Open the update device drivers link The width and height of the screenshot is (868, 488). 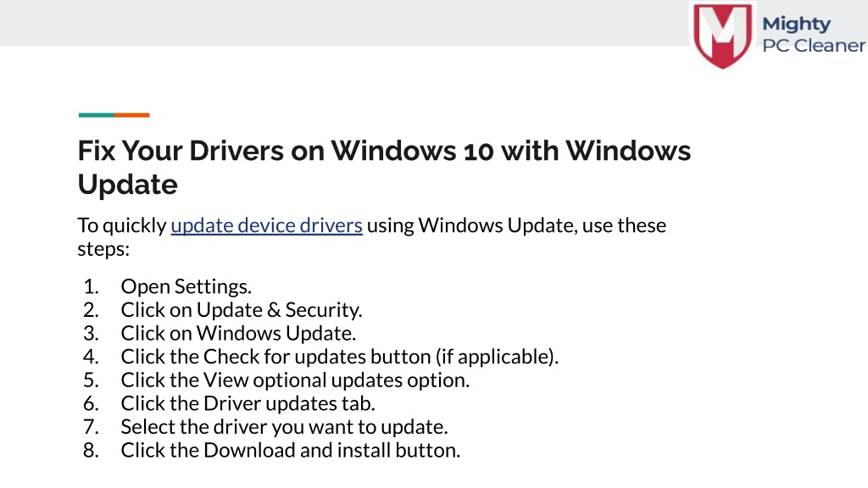click(x=266, y=225)
